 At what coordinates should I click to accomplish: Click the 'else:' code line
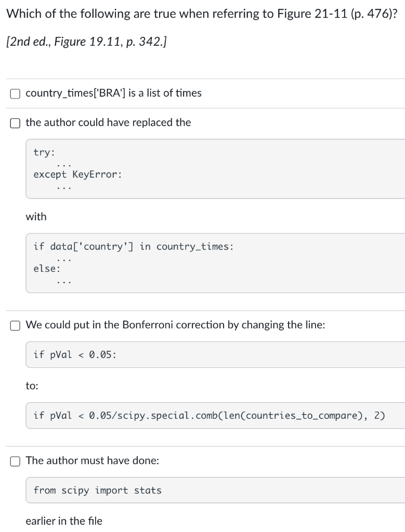click(x=47, y=269)
